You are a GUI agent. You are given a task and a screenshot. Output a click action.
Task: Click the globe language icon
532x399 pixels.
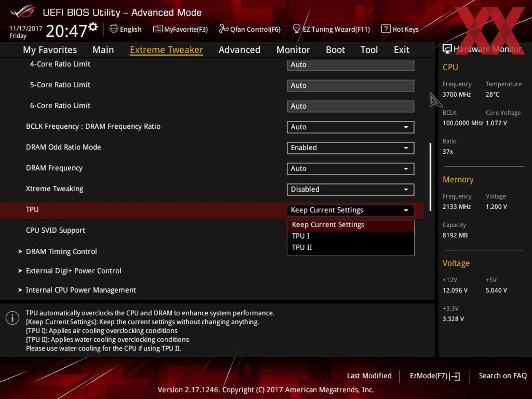(x=113, y=29)
